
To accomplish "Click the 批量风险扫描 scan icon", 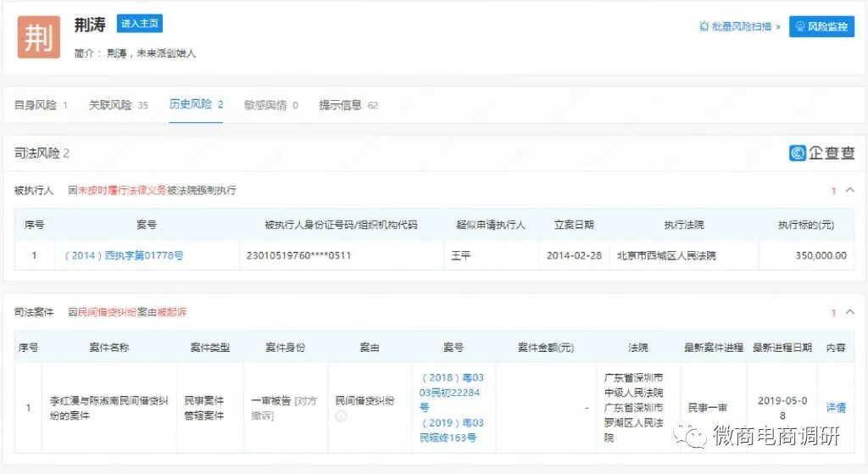I will tap(704, 27).
